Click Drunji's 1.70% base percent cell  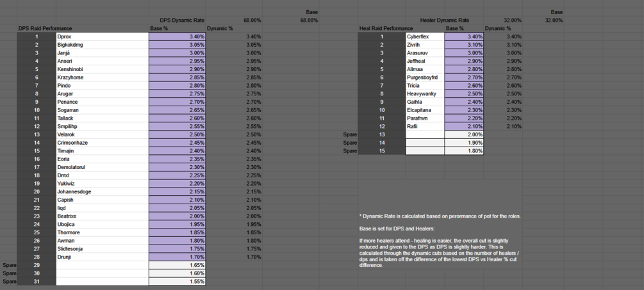pos(177,257)
